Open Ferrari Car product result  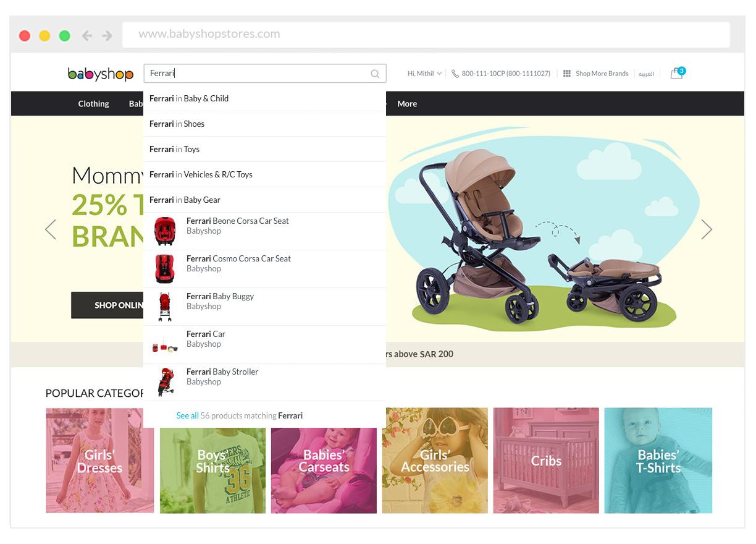[264, 344]
